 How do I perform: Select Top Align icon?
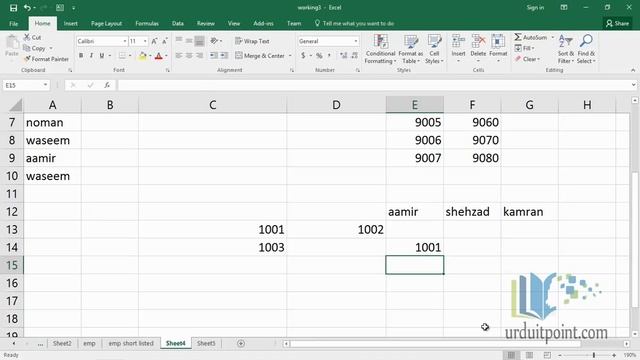[x=179, y=41]
